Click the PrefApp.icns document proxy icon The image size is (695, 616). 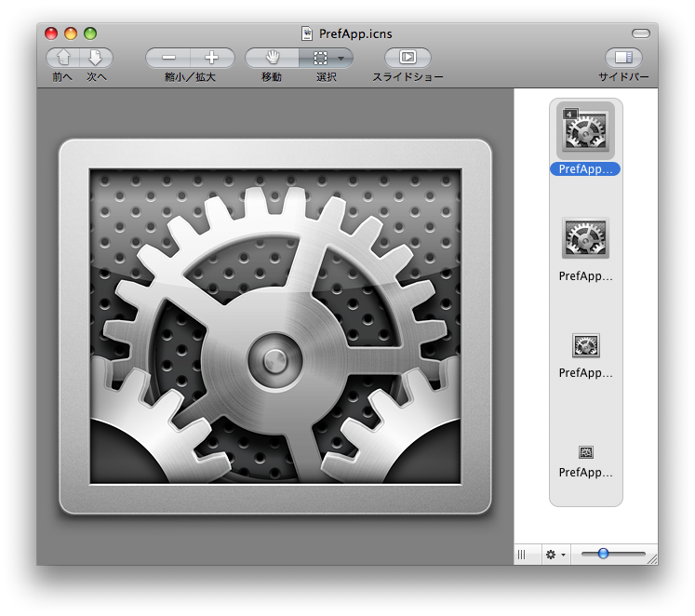coord(307,33)
